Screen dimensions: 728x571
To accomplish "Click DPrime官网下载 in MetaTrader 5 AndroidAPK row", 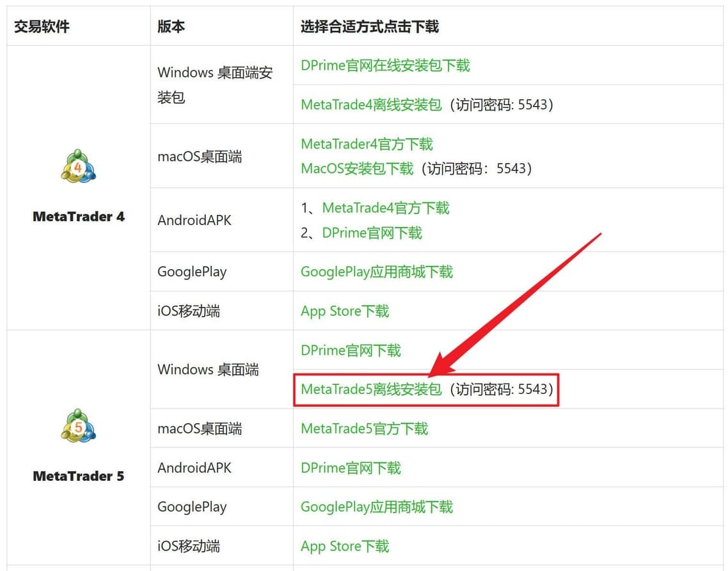I will (x=351, y=468).
